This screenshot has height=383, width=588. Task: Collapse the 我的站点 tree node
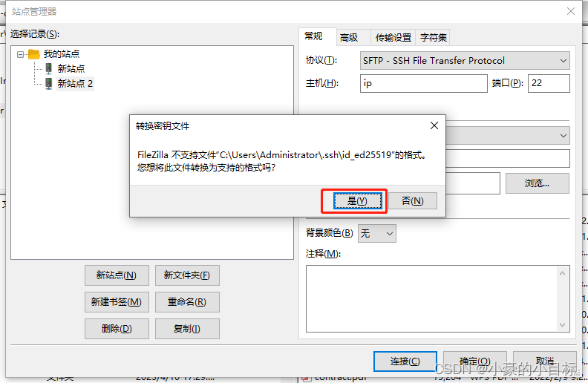click(x=20, y=54)
